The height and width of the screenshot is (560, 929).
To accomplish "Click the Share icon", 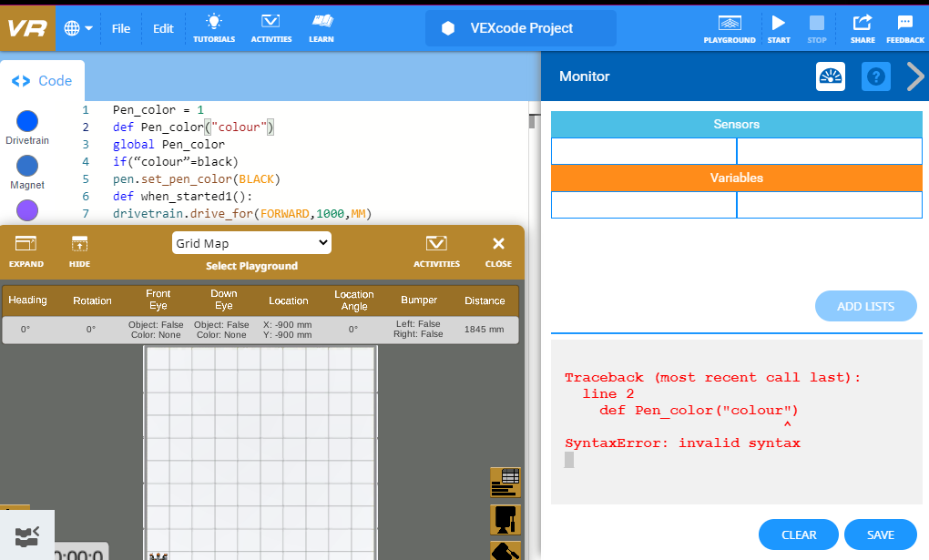I will coord(862,27).
